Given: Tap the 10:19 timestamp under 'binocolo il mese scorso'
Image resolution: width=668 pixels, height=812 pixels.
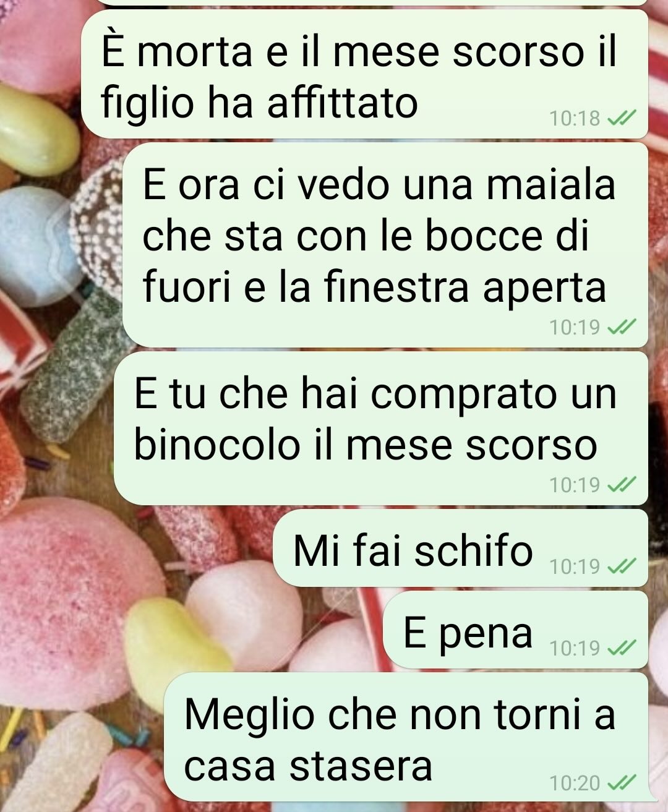Looking at the screenshot, I should (x=575, y=485).
